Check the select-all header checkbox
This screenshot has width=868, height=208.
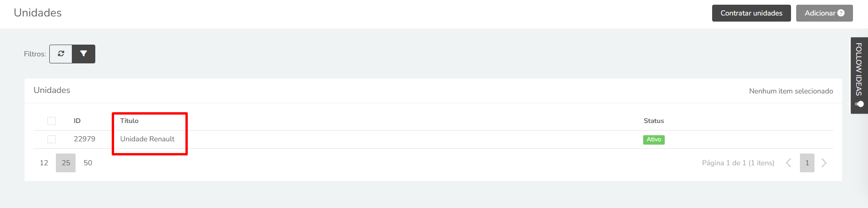(52, 121)
